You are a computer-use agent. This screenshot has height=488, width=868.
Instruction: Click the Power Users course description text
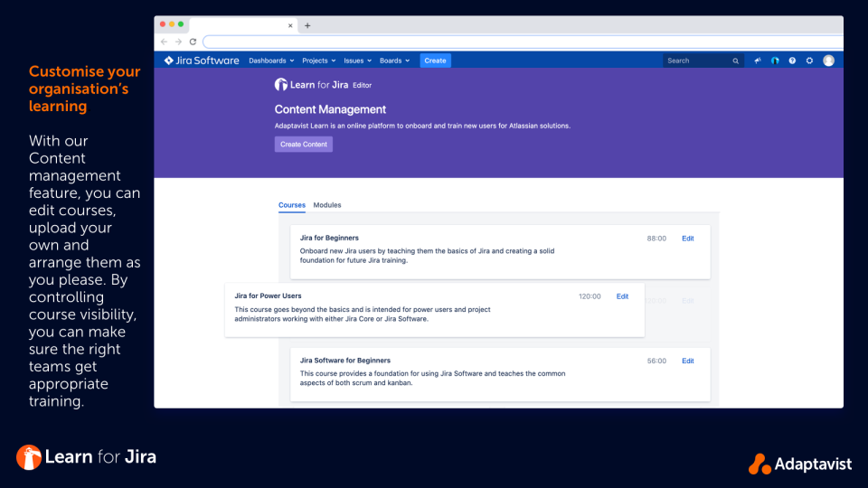coord(362,314)
